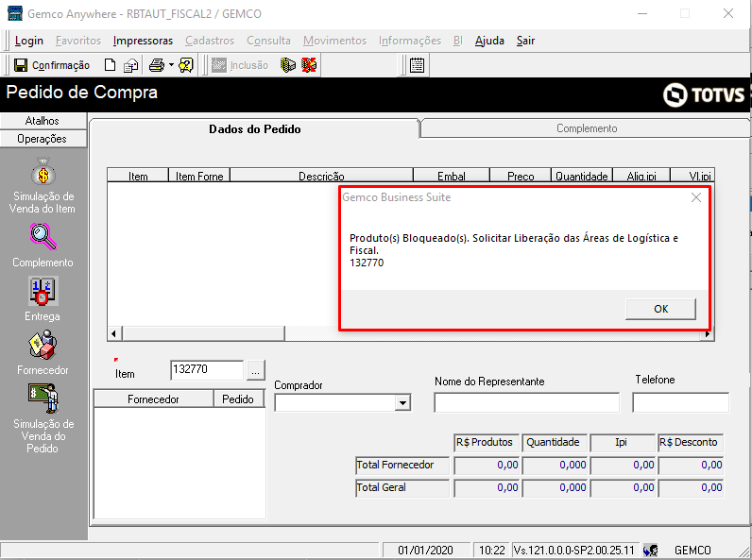Click the Item Forne column header
The width and height of the screenshot is (752, 560).
point(199,176)
